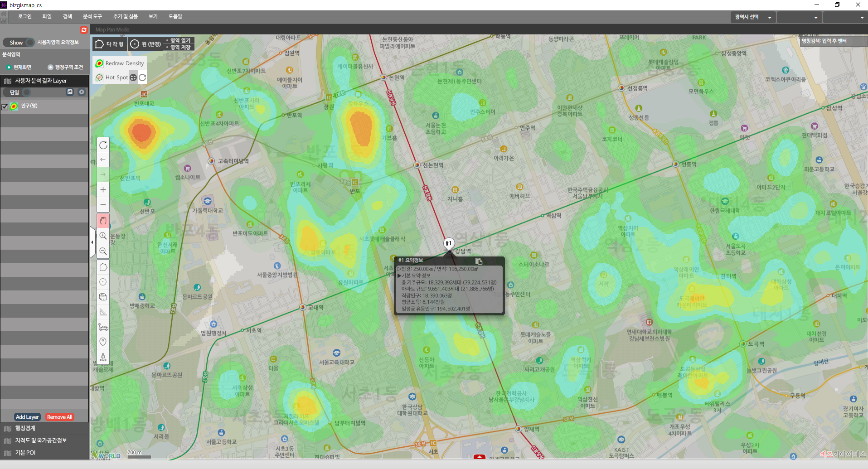Open the 검색 menu

click(68, 17)
